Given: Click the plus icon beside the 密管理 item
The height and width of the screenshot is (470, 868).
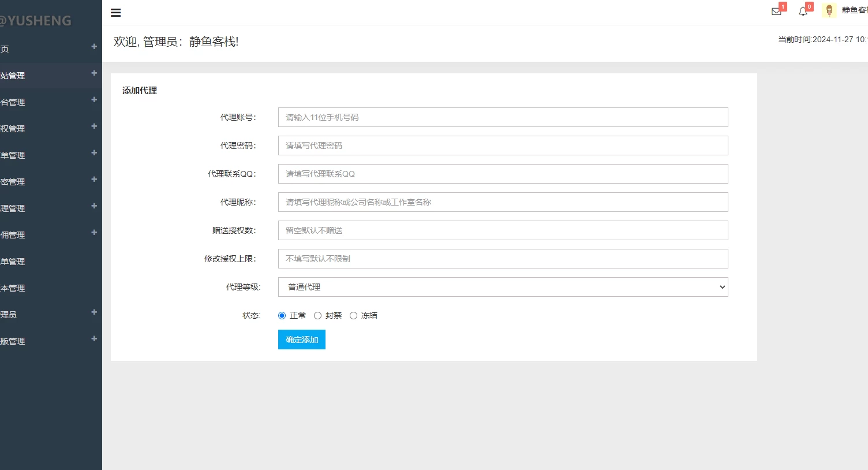Looking at the screenshot, I should [x=94, y=180].
